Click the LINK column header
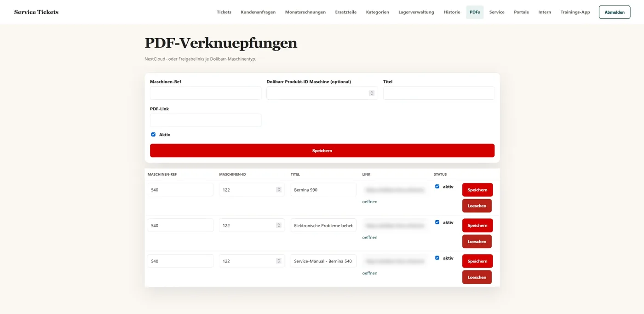Image resolution: width=644 pixels, height=314 pixels. coord(366,175)
